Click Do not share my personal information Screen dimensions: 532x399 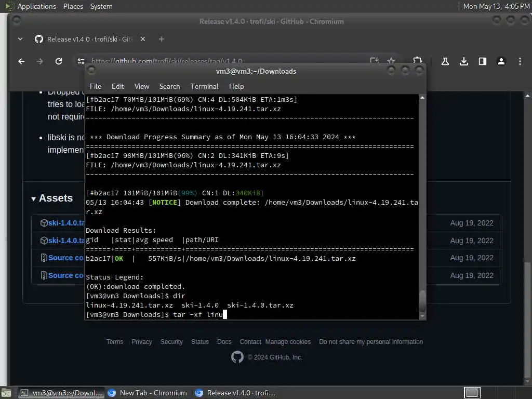(371, 342)
